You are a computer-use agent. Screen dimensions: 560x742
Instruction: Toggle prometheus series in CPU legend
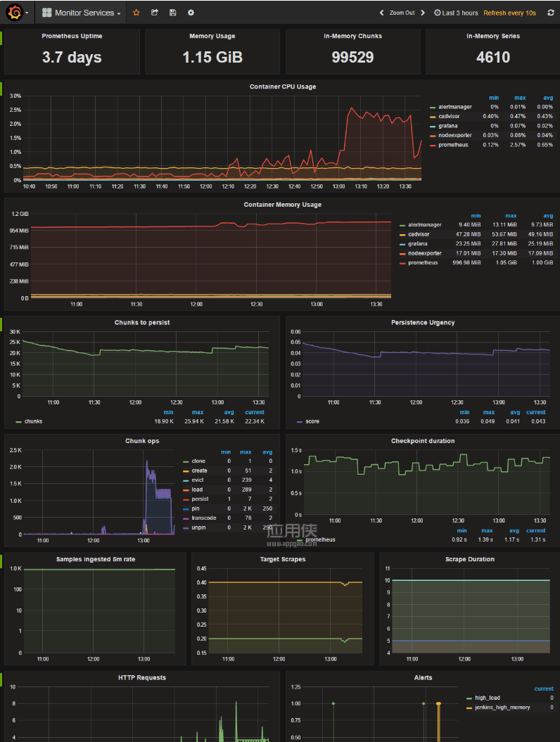point(453,145)
